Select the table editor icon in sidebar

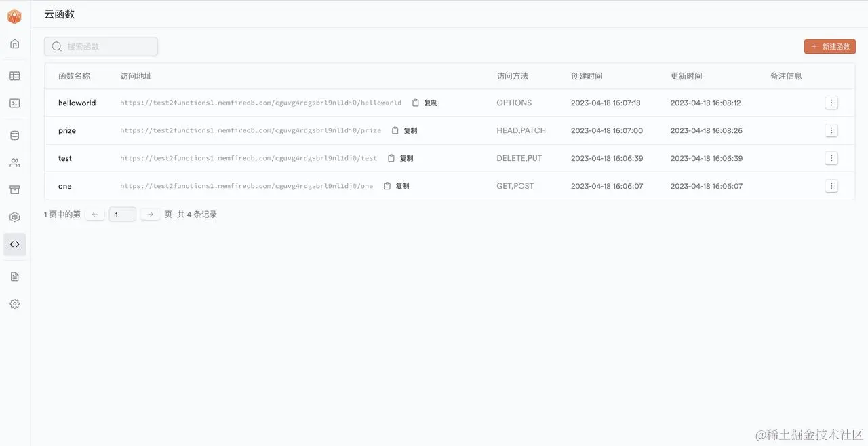pos(14,75)
